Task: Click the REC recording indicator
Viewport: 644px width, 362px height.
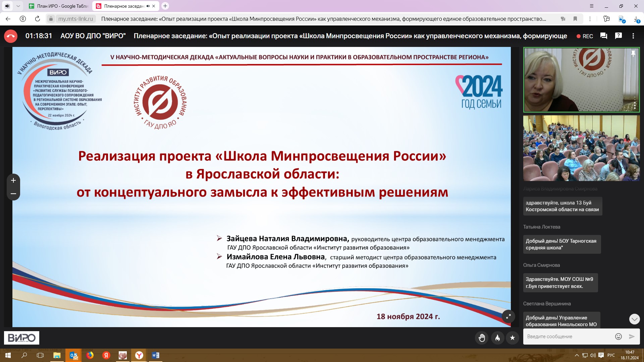Action: tap(585, 36)
